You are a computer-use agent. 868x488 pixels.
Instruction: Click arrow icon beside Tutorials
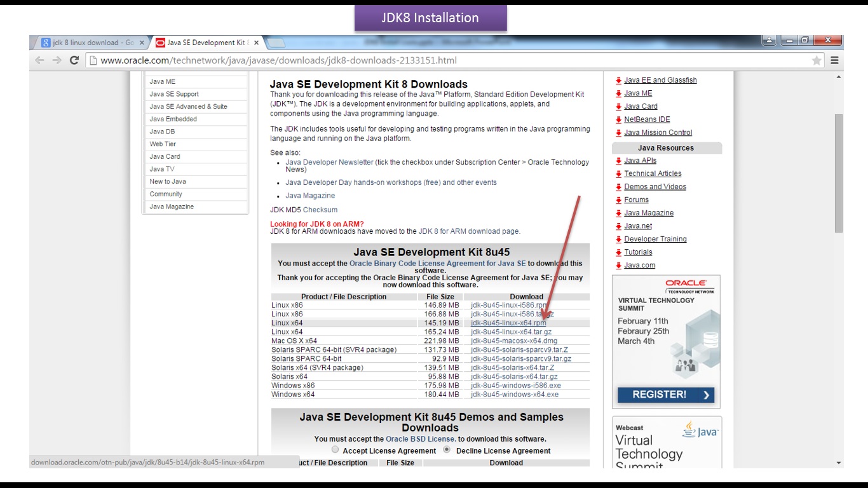(618, 253)
